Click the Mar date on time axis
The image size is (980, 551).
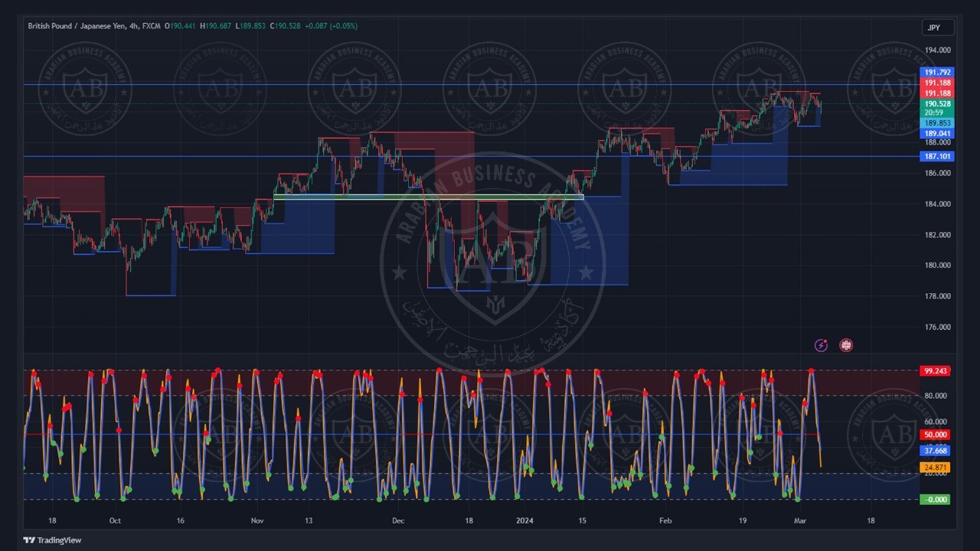(x=800, y=520)
